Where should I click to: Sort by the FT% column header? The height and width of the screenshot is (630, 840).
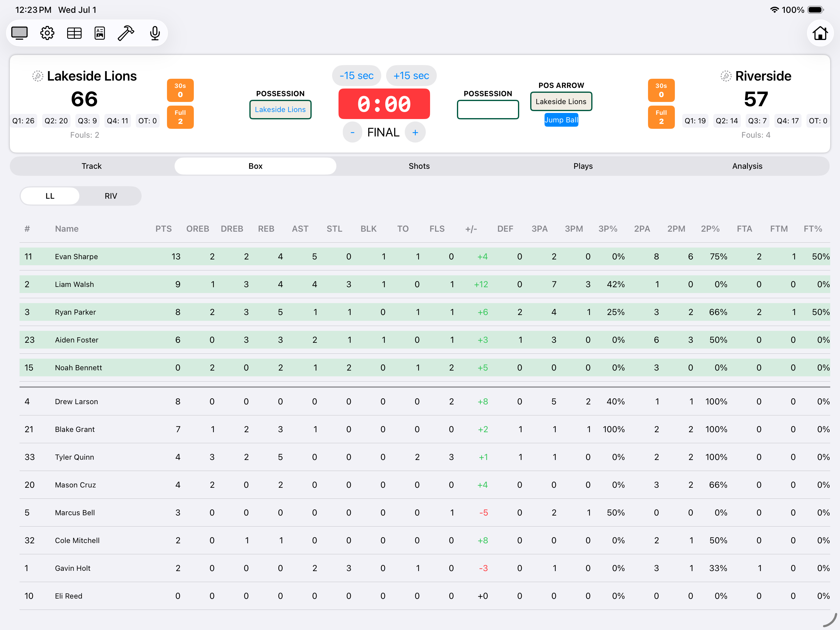tap(813, 229)
